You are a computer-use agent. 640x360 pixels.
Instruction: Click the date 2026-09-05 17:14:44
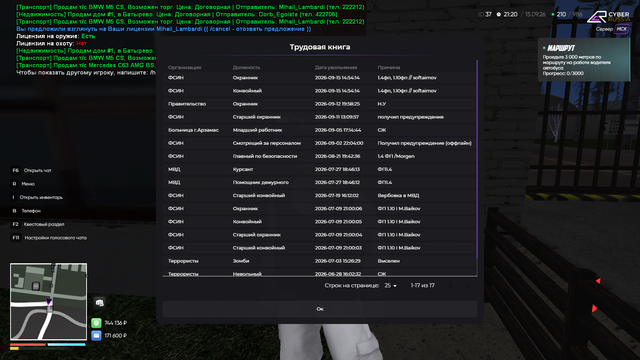[338, 130]
